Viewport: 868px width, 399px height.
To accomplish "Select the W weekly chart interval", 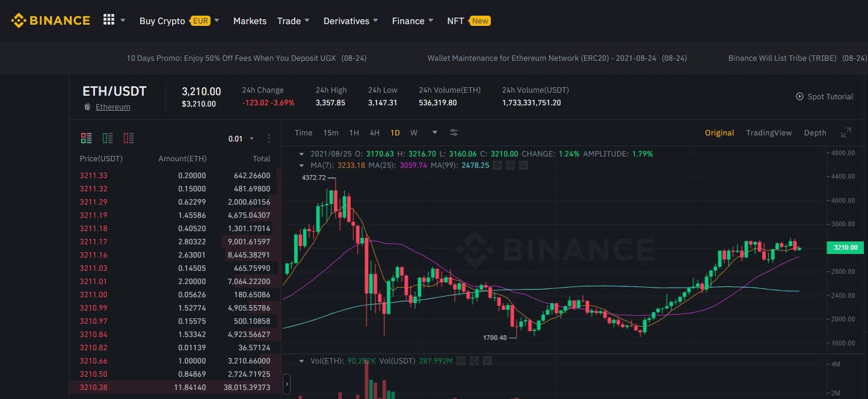I will [x=414, y=132].
